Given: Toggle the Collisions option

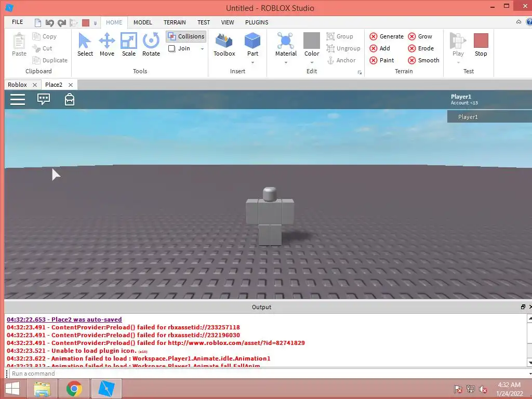Looking at the screenshot, I should pyautogui.click(x=186, y=36).
